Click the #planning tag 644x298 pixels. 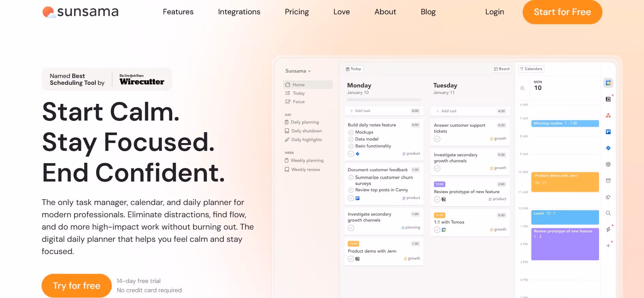tap(411, 228)
